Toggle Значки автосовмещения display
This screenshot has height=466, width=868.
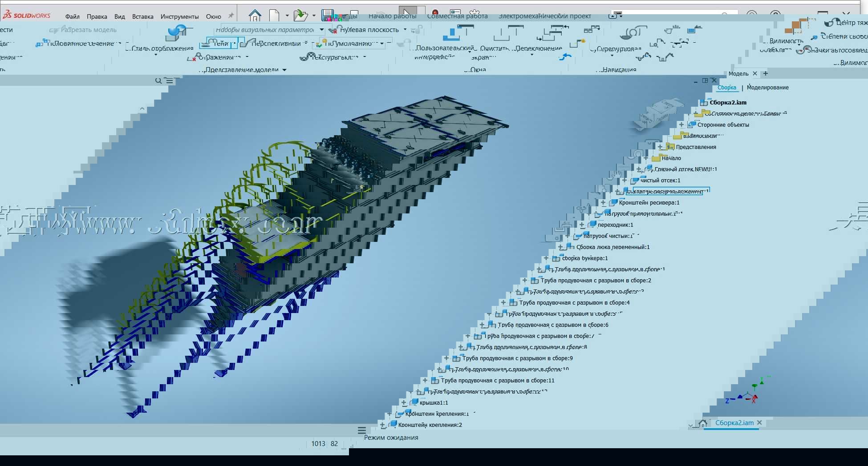tap(831, 50)
